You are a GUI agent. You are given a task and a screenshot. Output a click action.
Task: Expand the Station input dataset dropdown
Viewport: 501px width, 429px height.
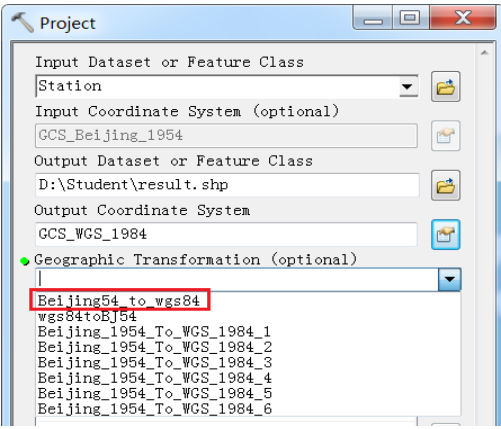tap(408, 87)
